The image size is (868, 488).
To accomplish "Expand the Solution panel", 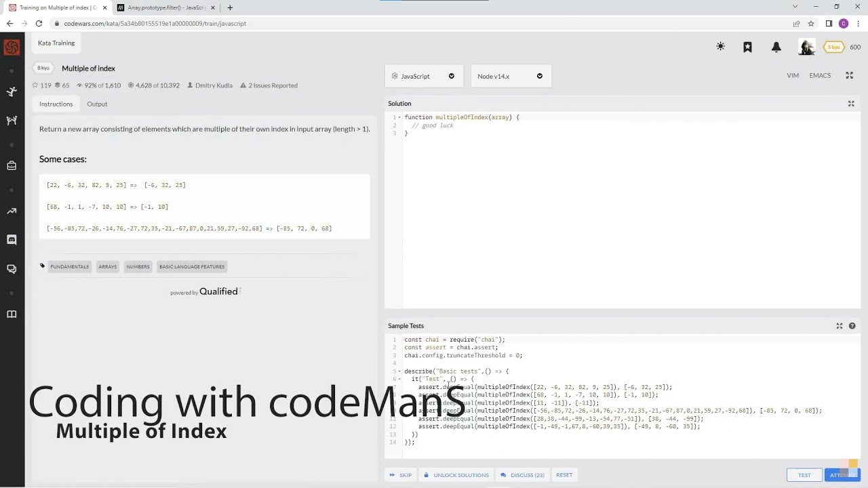I will pos(851,104).
